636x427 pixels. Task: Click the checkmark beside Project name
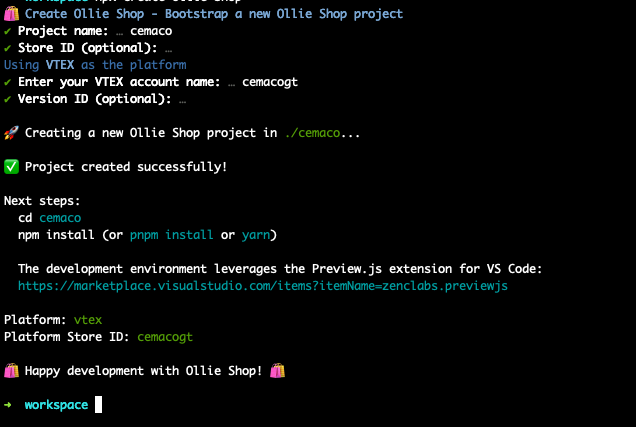click(x=7, y=31)
